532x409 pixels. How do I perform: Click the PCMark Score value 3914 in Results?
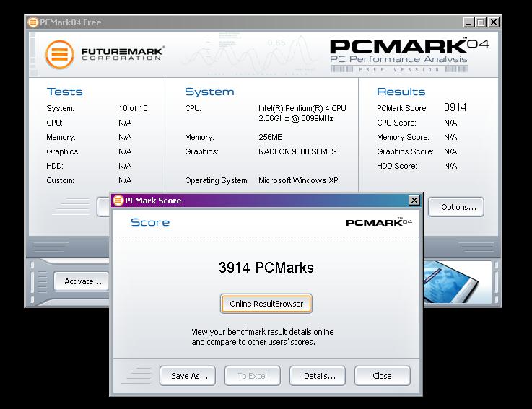tap(455, 107)
